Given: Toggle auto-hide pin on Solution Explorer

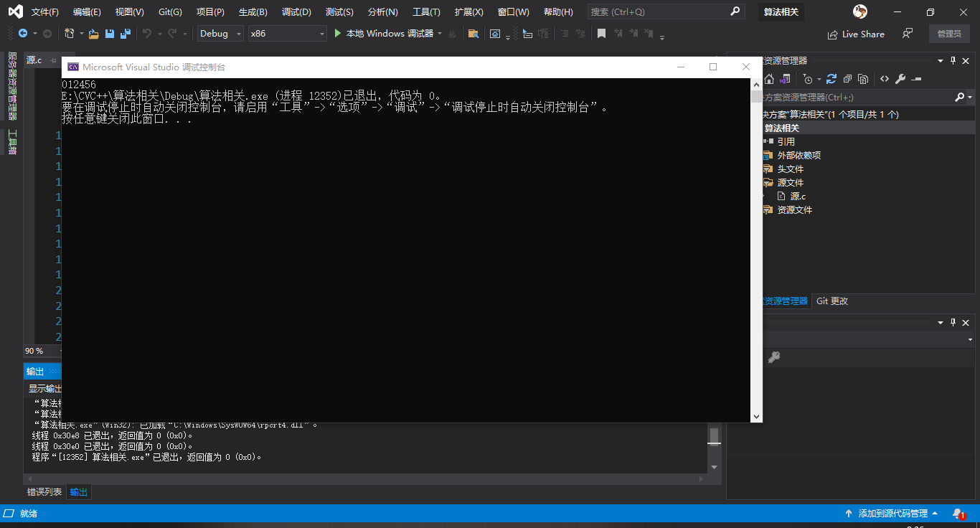Looking at the screenshot, I should [953, 61].
